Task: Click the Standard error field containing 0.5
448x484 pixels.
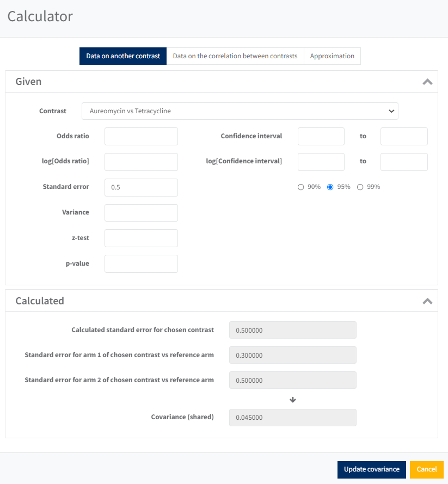Action: (141, 187)
